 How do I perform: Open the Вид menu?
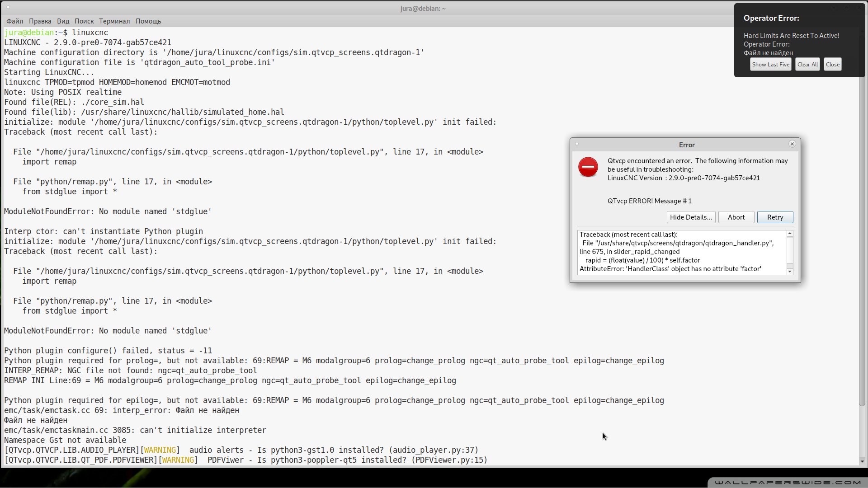point(63,21)
